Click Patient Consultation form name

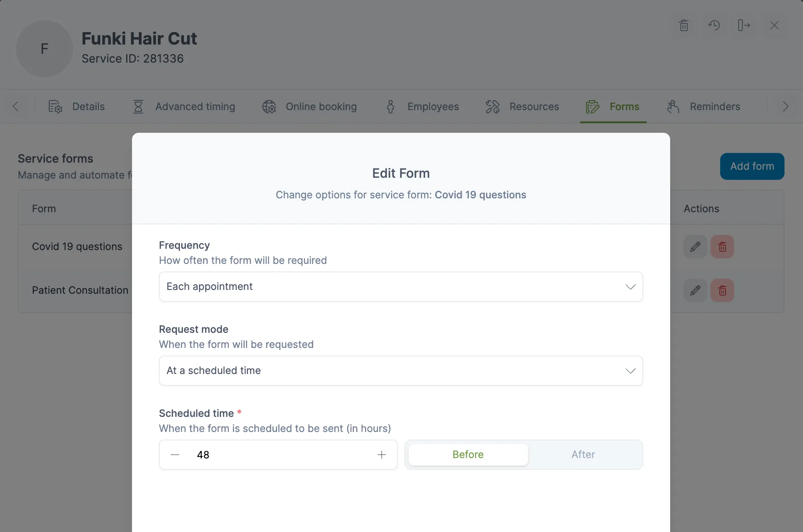tap(80, 290)
